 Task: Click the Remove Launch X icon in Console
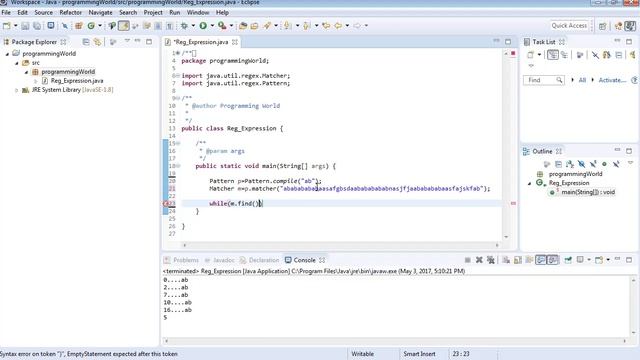click(x=479, y=260)
